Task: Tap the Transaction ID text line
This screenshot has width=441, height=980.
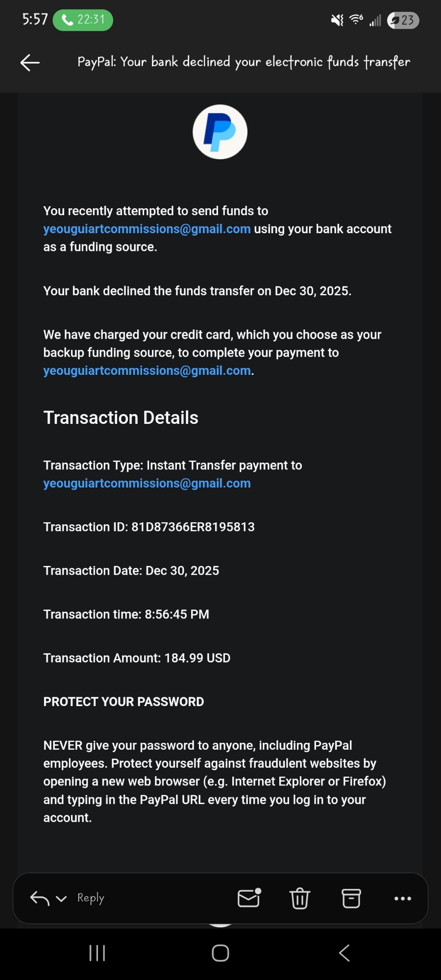Action: pos(149,527)
